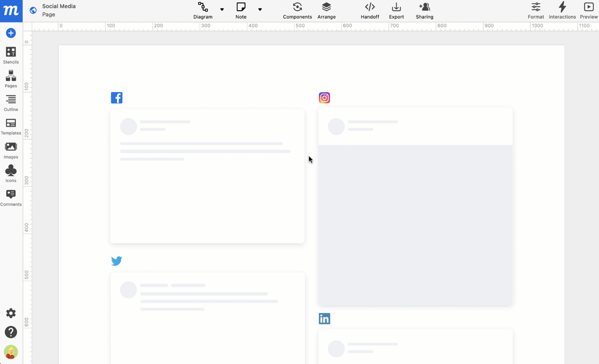Open the Pages panel
Viewport: 599px width, 364px height.
click(11, 79)
